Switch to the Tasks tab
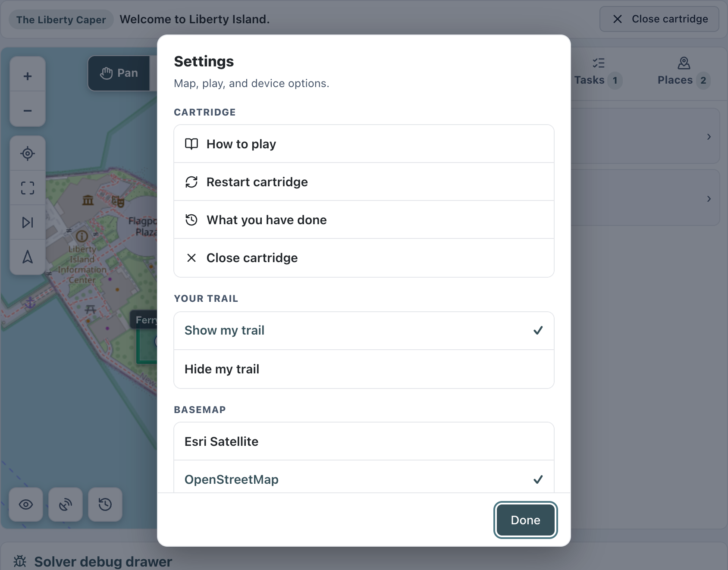The height and width of the screenshot is (570, 728). 598,73
